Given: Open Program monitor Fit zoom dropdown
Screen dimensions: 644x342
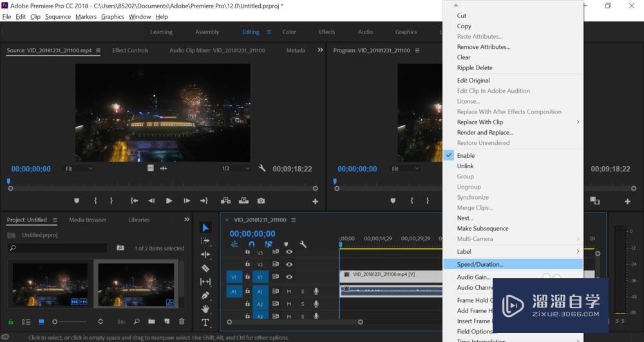Looking at the screenshot, I should [405, 168].
